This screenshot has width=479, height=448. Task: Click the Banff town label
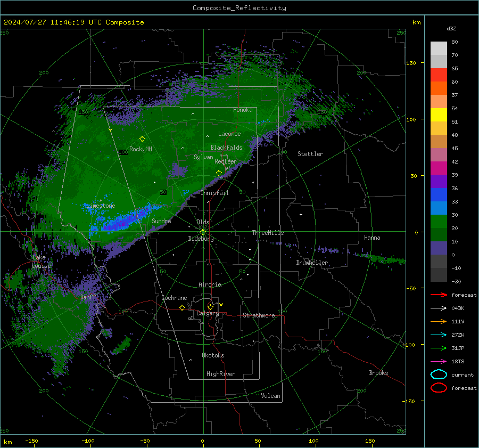[x=88, y=297]
